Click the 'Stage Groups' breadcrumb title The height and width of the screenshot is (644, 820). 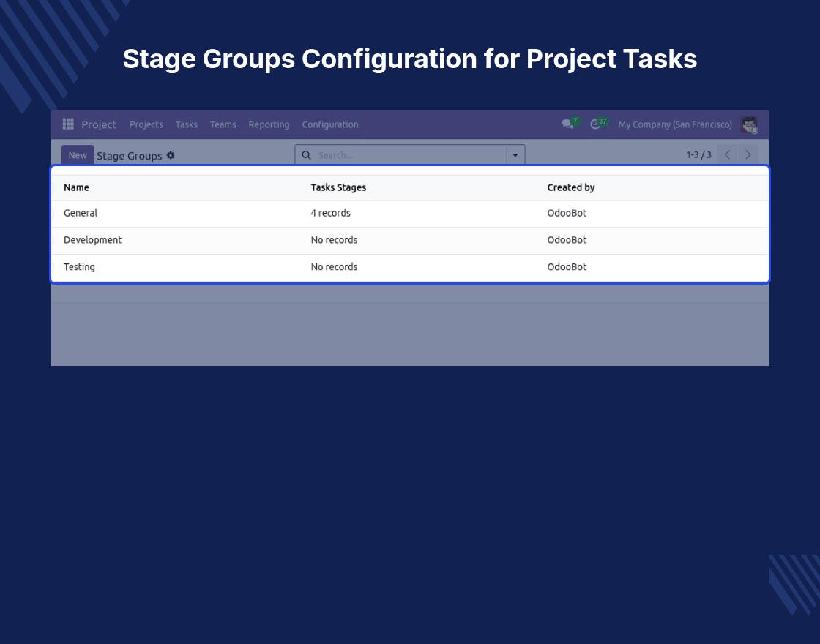(x=129, y=156)
